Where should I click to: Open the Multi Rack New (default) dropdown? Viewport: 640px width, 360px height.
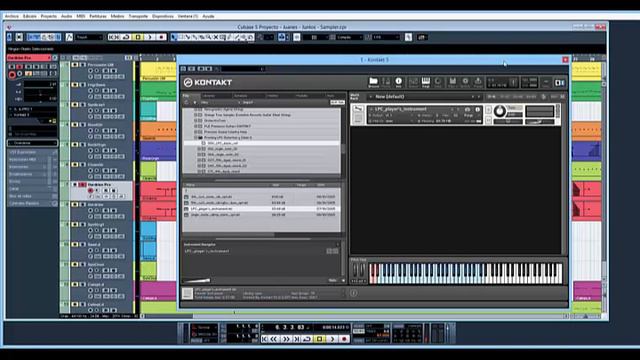click(x=424, y=97)
